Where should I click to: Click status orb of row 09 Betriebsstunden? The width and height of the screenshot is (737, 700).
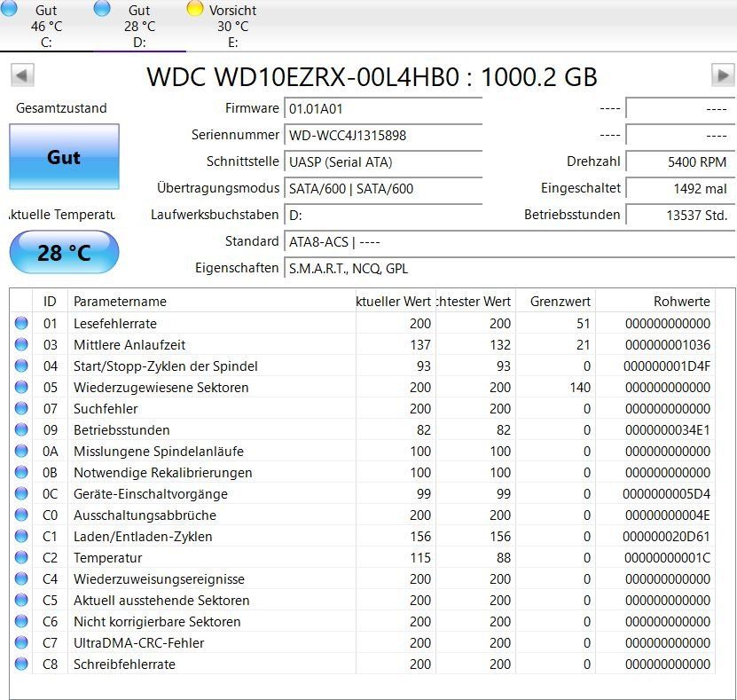pos(21,429)
